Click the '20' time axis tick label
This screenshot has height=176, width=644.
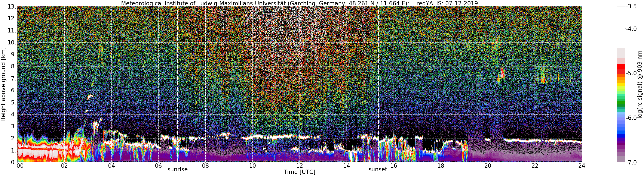coord(488,166)
